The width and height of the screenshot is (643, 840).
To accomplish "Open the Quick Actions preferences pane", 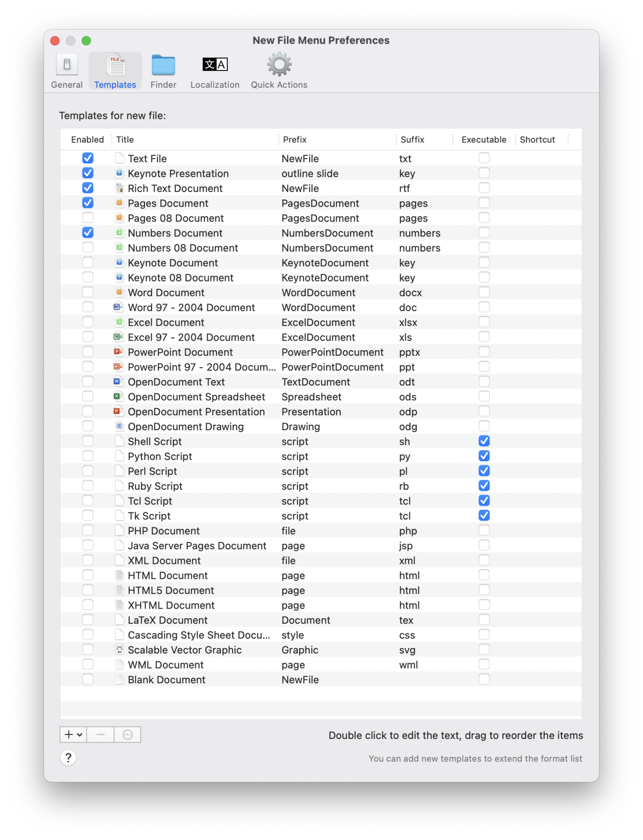I will (279, 69).
